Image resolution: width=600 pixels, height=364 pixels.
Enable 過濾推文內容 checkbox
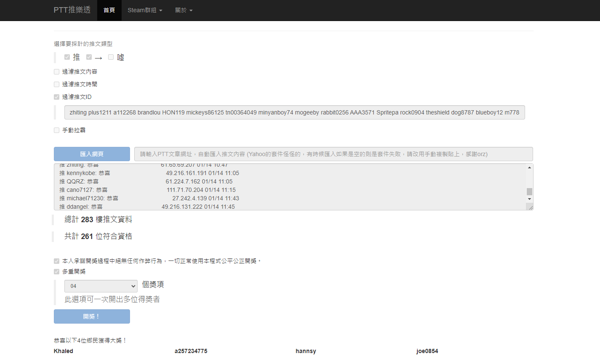click(56, 72)
